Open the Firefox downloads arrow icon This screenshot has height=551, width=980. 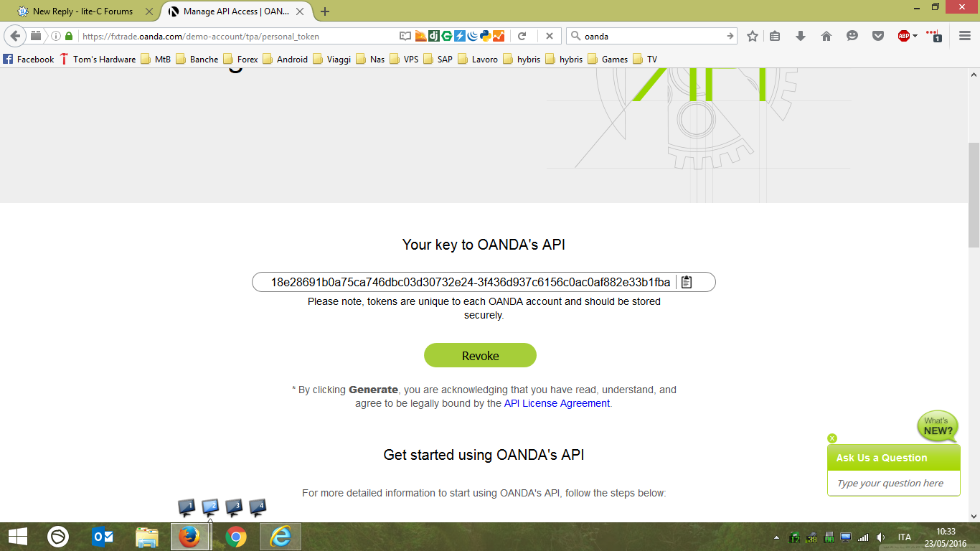801,36
